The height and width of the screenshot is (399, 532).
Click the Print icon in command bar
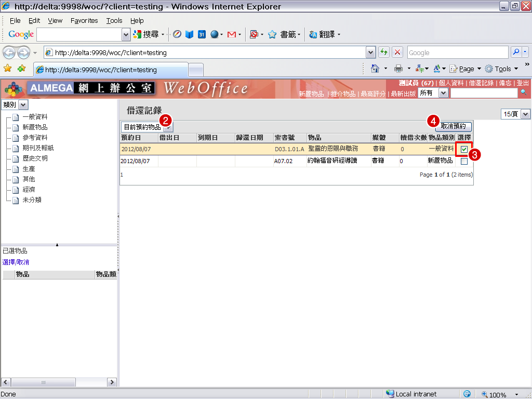pyautogui.click(x=398, y=69)
